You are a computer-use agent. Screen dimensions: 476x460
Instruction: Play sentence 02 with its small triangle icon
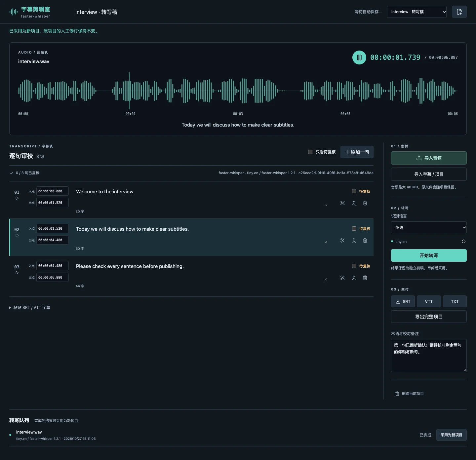point(17,236)
